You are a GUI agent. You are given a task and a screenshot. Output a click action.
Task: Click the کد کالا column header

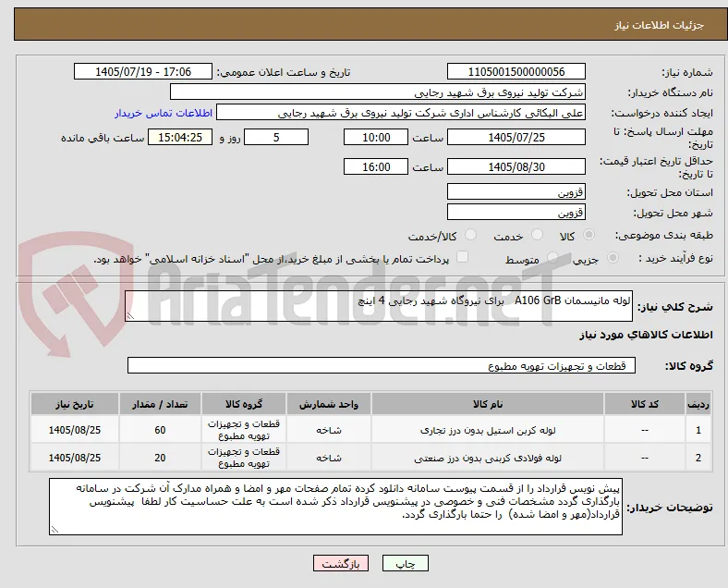[x=645, y=404]
